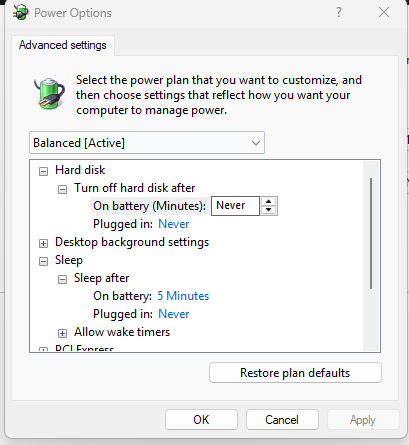Select the Advanced settings tab
The width and height of the screenshot is (409, 445).
pos(63,45)
